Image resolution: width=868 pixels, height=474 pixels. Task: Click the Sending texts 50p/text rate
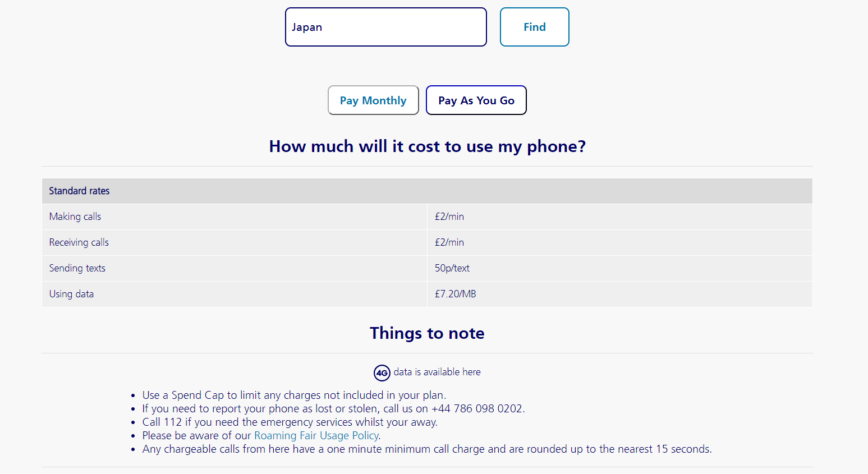click(x=452, y=268)
